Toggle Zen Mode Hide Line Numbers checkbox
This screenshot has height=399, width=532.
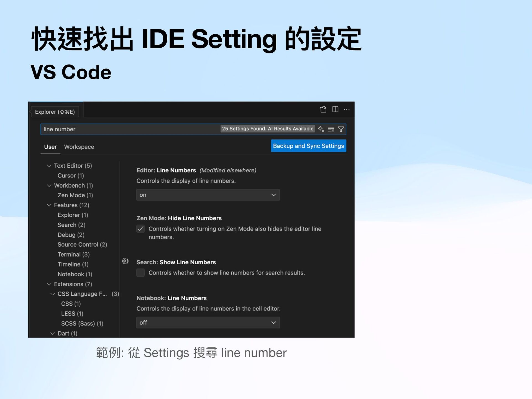coord(140,229)
